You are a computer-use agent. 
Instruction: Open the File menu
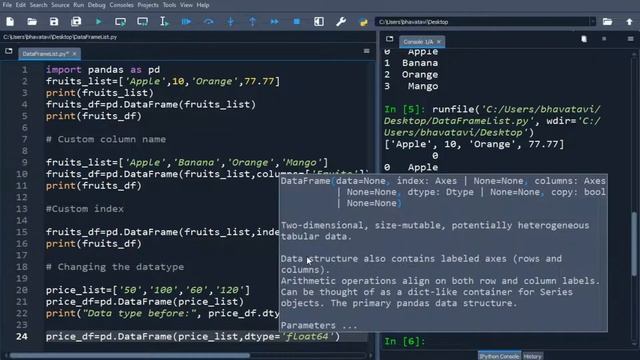7,5
